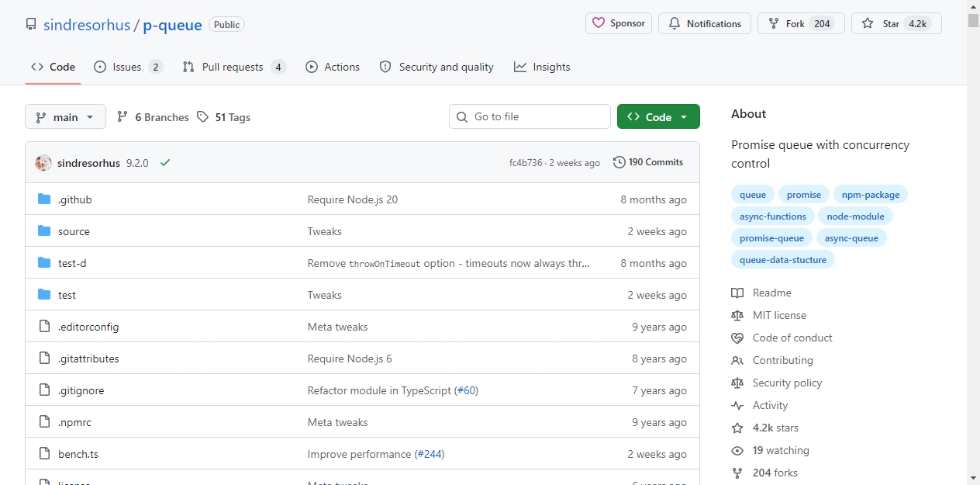Click the .github folder icon
Screen dimensions: 980x485
coord(44,199)
